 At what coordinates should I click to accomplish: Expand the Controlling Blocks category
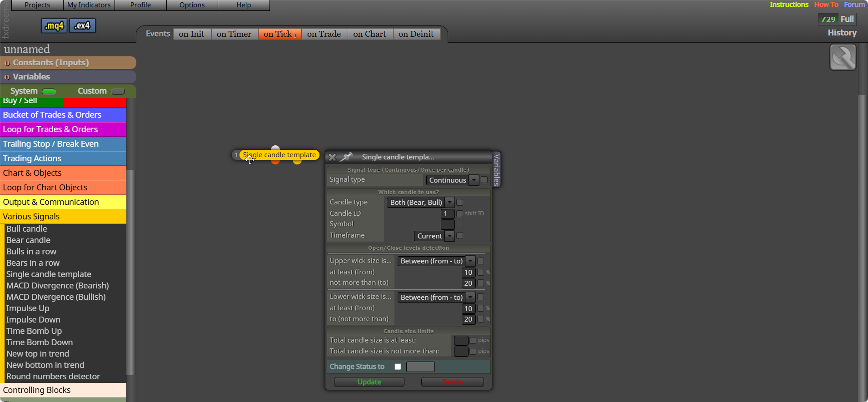tap(63, 390)
